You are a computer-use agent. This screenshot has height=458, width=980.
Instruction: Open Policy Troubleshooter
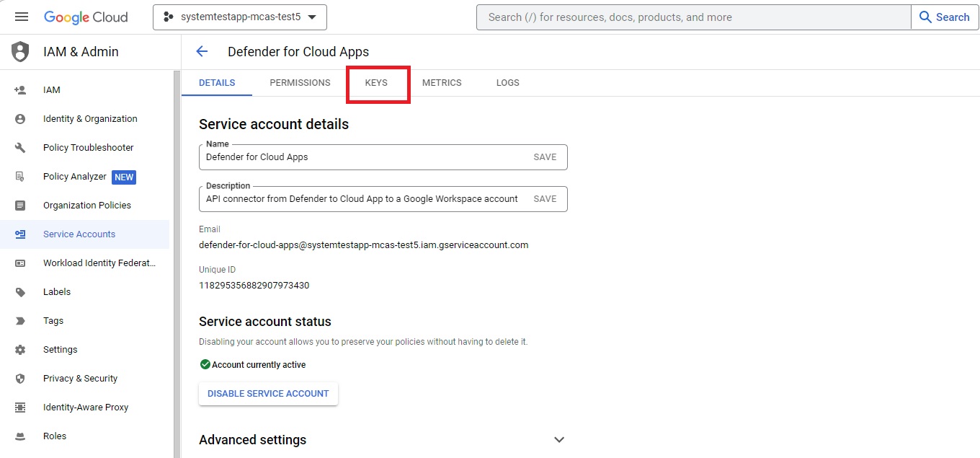89,148
